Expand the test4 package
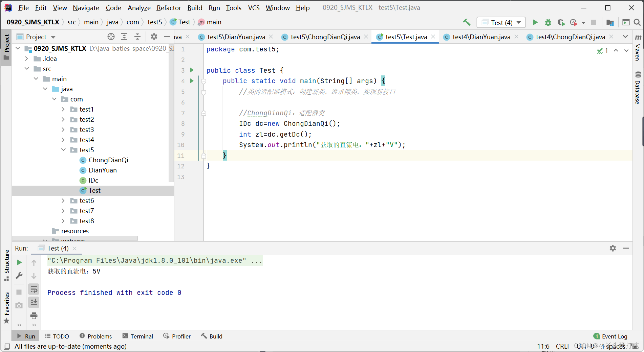Viewport: 644px width, 352px height. [x=63, y=140]
